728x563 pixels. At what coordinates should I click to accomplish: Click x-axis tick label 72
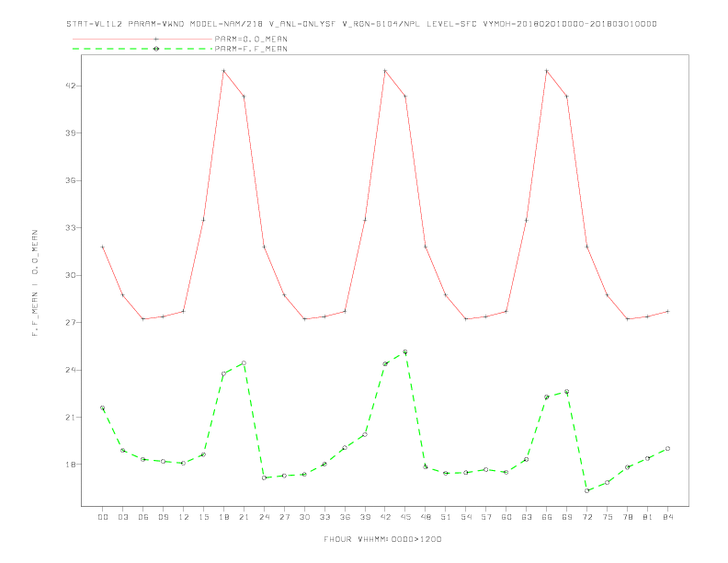[586, 517]
